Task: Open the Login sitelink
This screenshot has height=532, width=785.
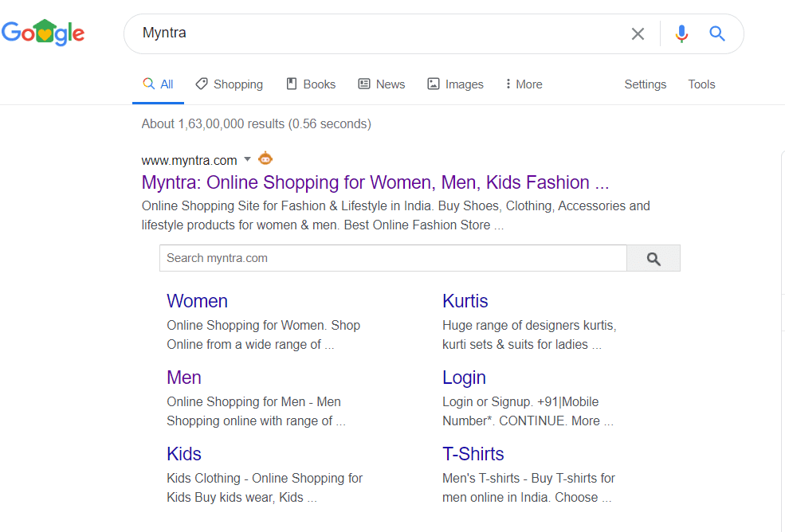Action: point(464,377)
